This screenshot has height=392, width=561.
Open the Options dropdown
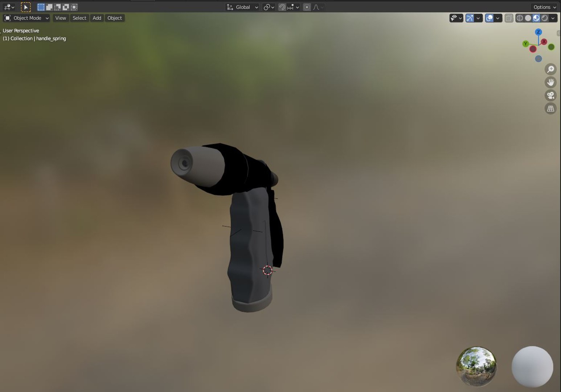tap(544, 7)
